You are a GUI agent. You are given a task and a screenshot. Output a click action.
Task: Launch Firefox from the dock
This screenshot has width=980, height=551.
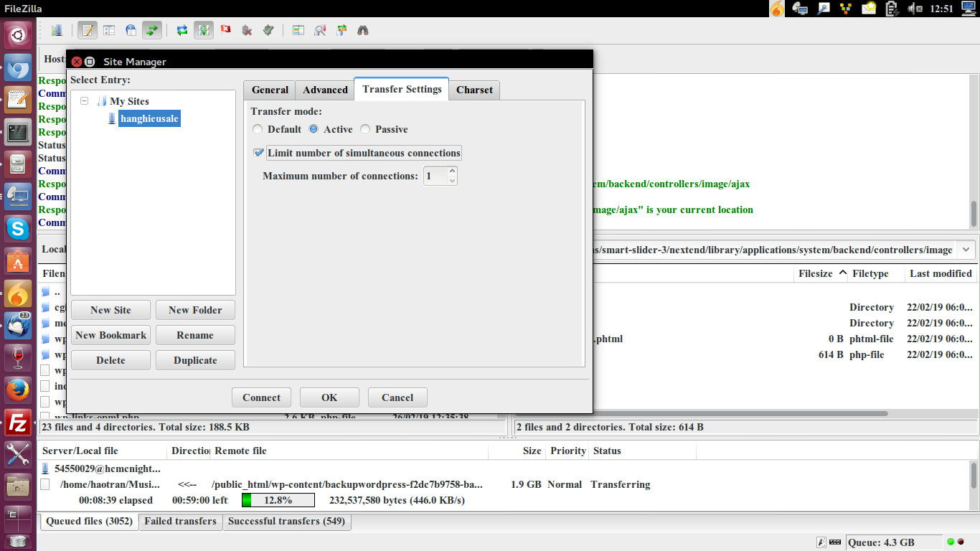point(18,390)
